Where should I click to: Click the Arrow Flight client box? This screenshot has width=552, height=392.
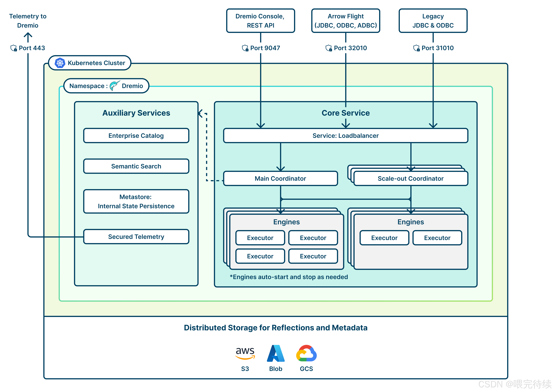(x=346, y=21)
